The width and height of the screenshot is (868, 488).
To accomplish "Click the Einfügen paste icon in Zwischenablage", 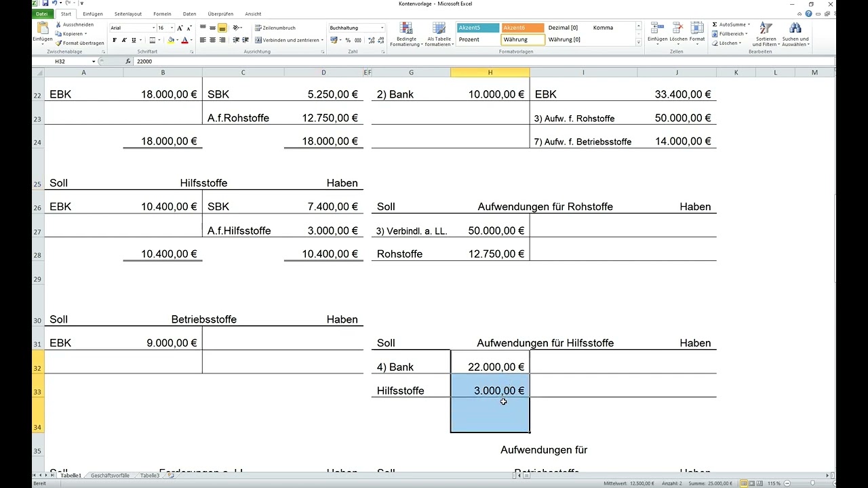I will click(42, 28).
